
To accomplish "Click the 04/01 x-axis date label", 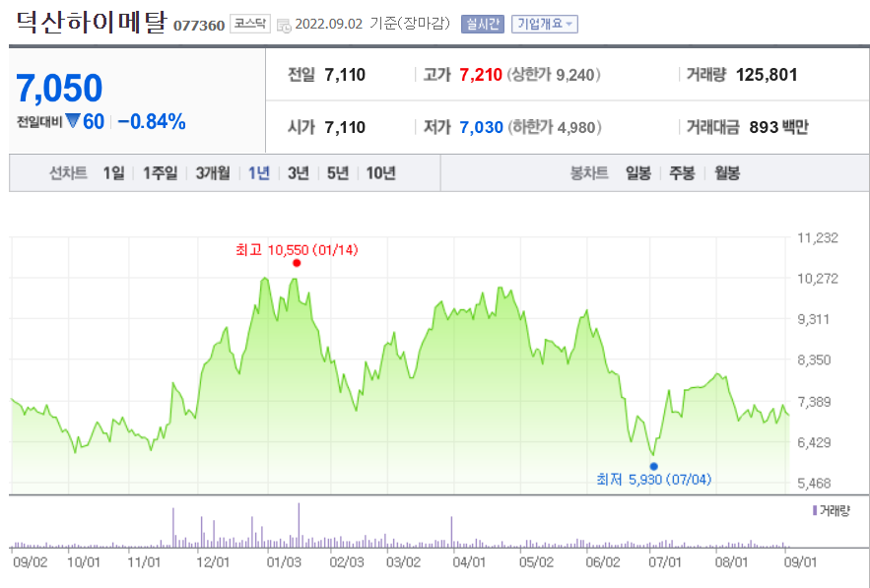I will [x=469, y=562].
